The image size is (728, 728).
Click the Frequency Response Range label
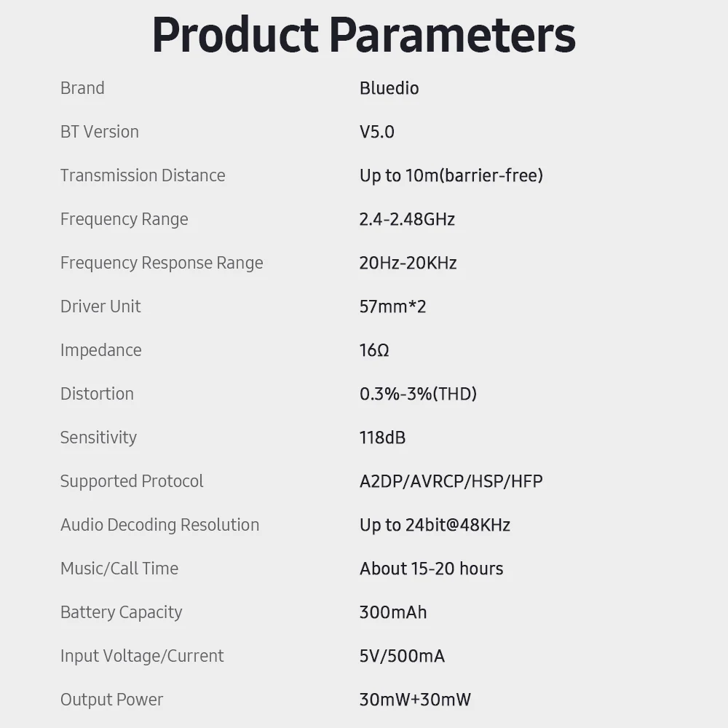pos(162,263)
